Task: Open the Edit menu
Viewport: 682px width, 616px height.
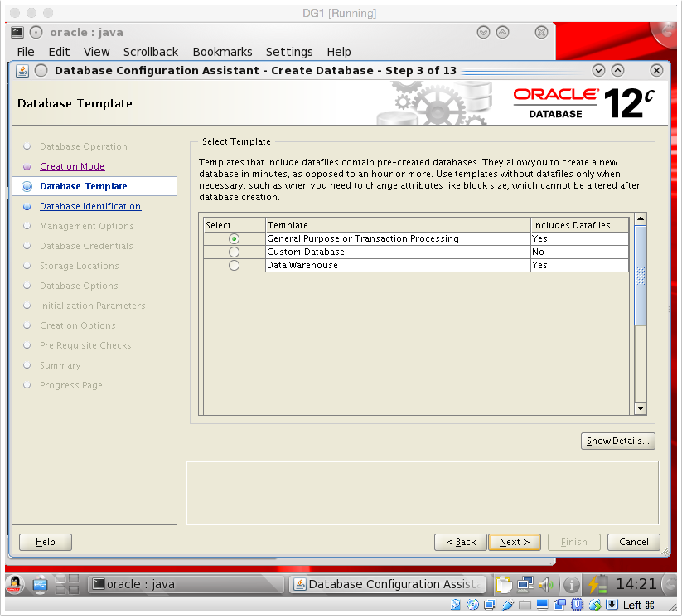Action: point(59,52)
